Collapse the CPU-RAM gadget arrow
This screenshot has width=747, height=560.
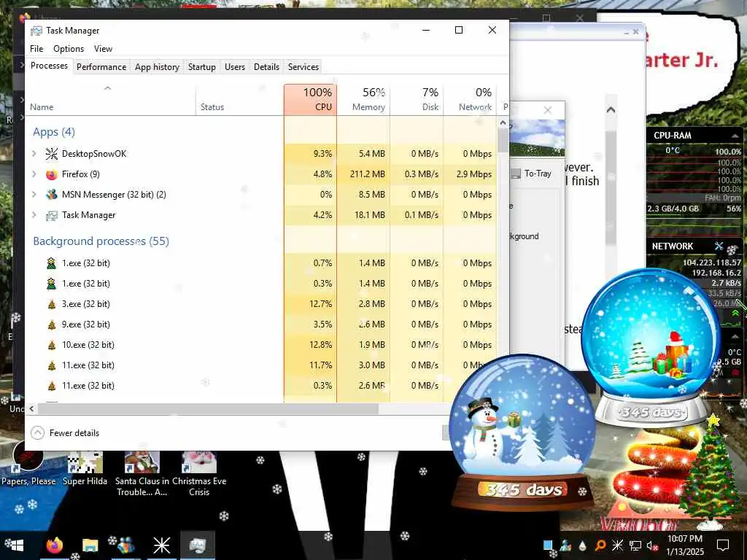point(735,136)
